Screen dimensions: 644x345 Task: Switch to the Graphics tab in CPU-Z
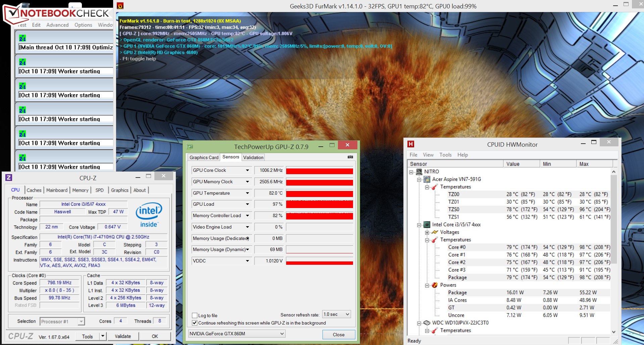119,190
